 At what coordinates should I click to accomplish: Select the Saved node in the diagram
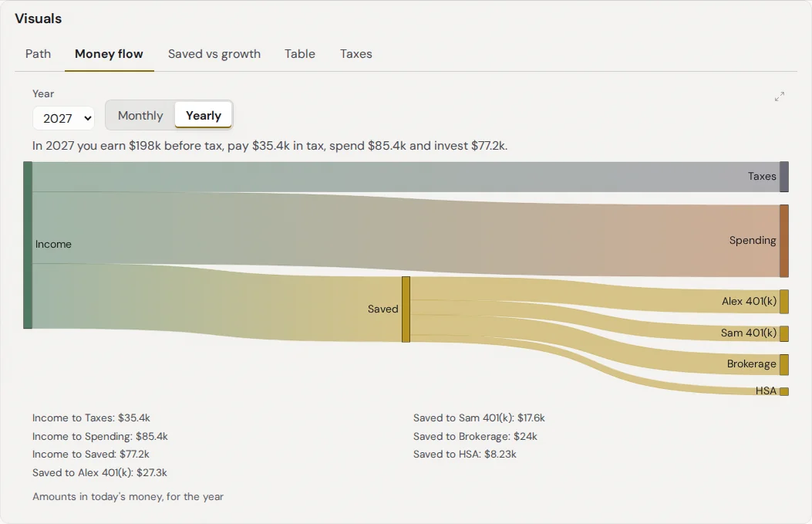406,309
